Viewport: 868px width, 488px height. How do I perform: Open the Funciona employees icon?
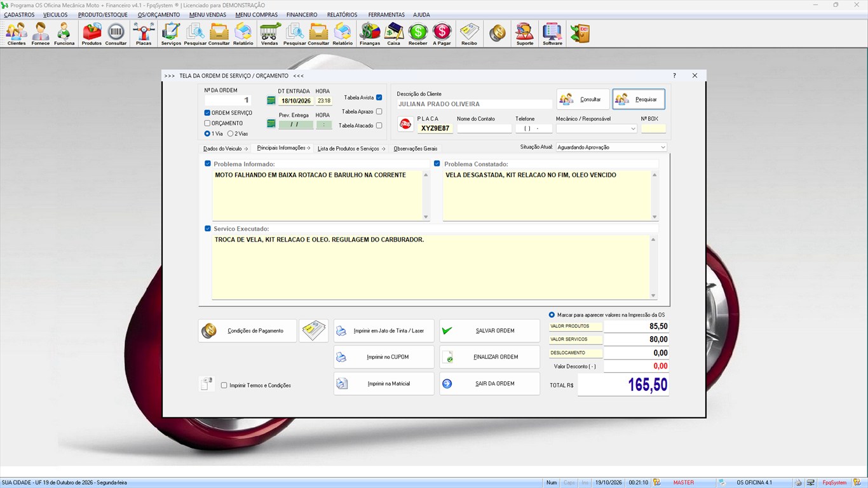click(x=64, y=34)
